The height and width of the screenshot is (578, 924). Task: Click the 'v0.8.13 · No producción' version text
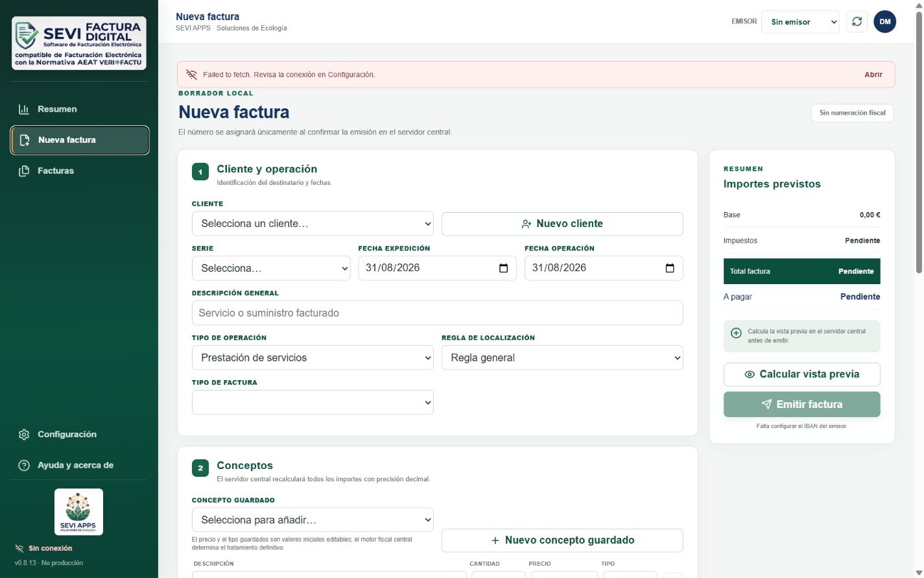(x=49, y=563)
